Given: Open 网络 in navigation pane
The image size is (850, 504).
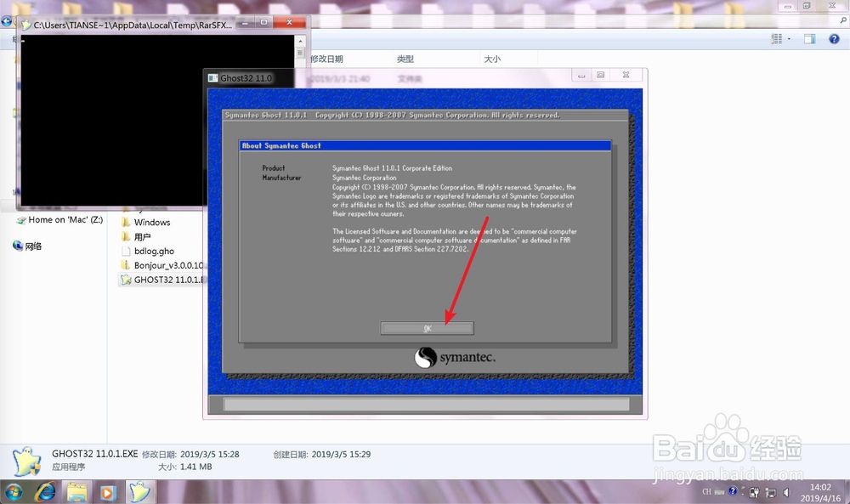Looking at the screenshot, I should [x=27, y=246].
